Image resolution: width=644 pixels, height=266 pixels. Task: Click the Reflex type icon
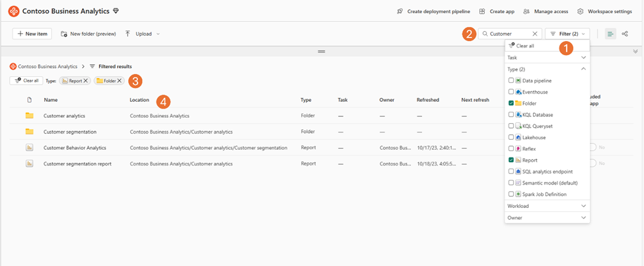pyautogui.click(x=519, y=148)
